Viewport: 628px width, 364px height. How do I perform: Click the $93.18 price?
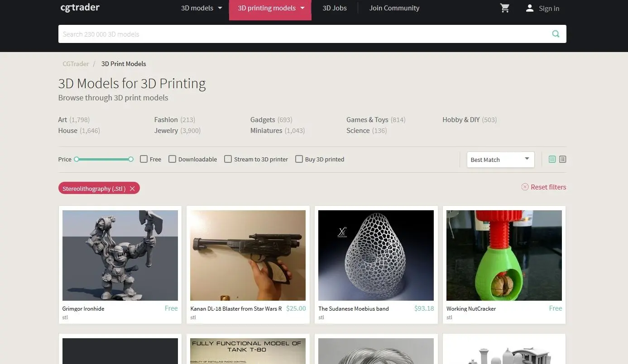tap(424, 308)
